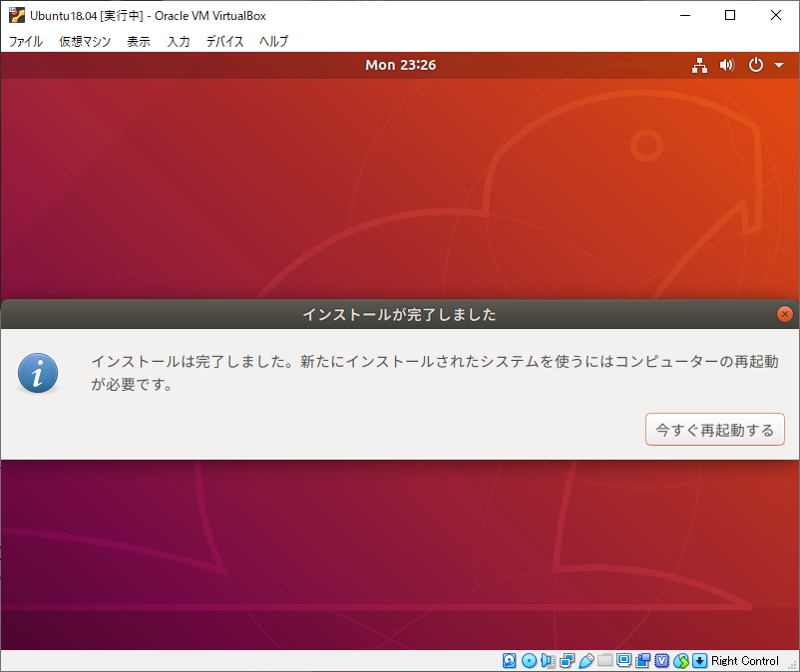Click the audio status icon in status bar
This screenshot has width=800, height=672.
tap(548, 661)
